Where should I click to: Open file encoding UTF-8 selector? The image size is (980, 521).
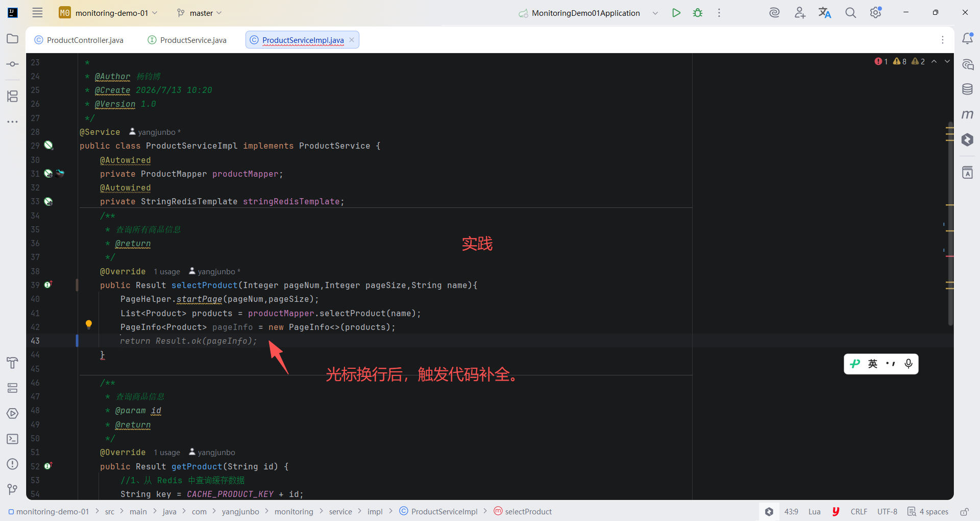[x=887, y=511]
